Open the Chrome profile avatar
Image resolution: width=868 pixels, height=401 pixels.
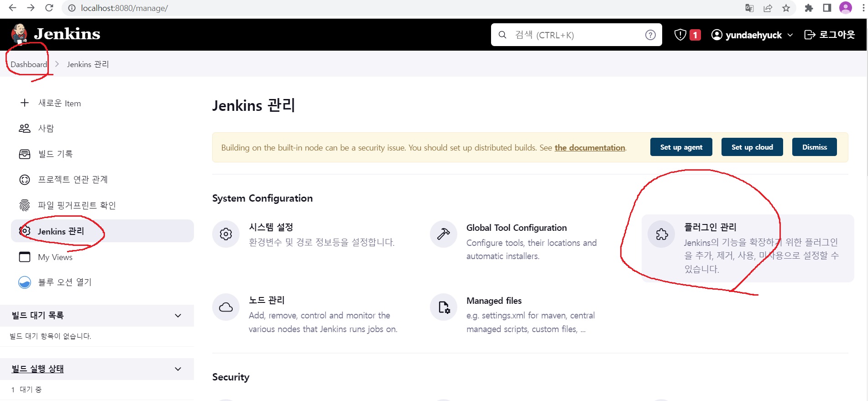click(x=846, y=8)
